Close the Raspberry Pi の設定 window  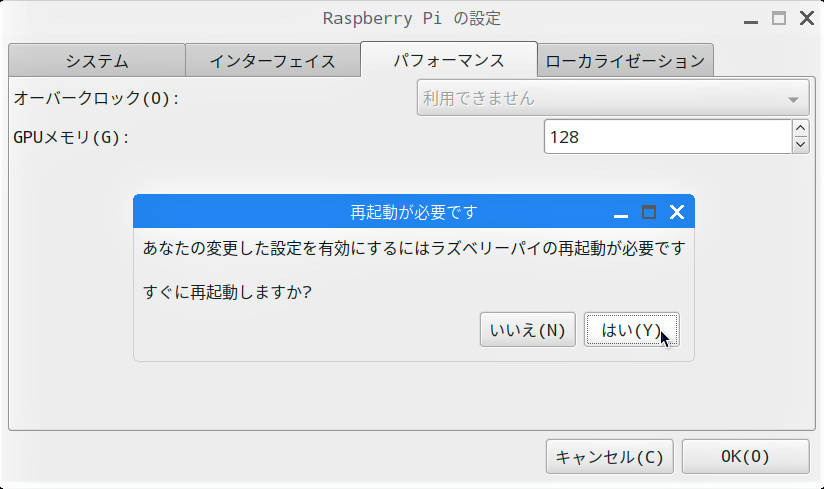point(807,18)
